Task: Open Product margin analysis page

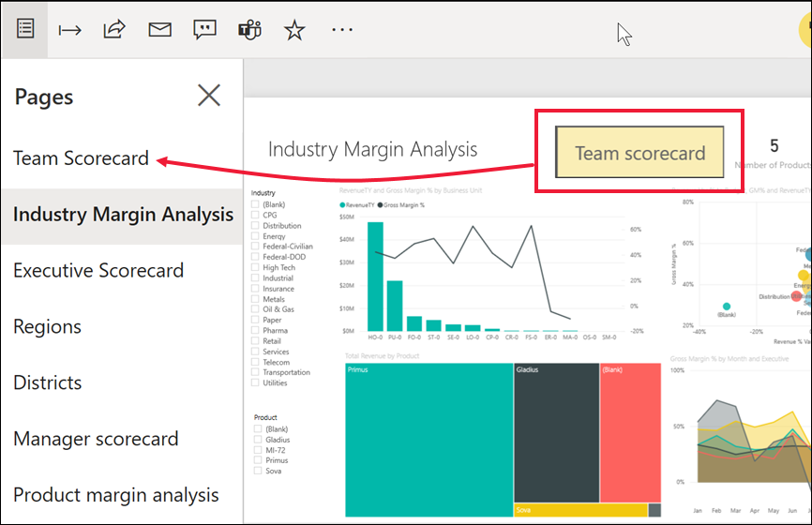Action: (x=116, y=495)
